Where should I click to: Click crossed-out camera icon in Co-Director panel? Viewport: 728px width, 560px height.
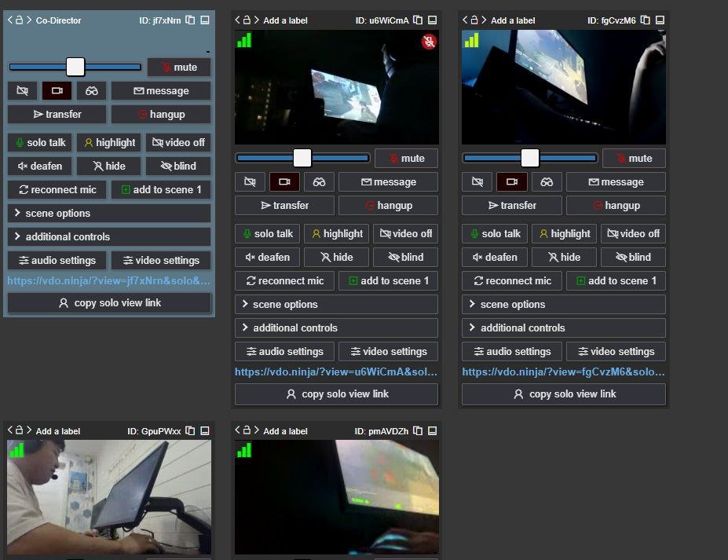click(x=22, y=90)
